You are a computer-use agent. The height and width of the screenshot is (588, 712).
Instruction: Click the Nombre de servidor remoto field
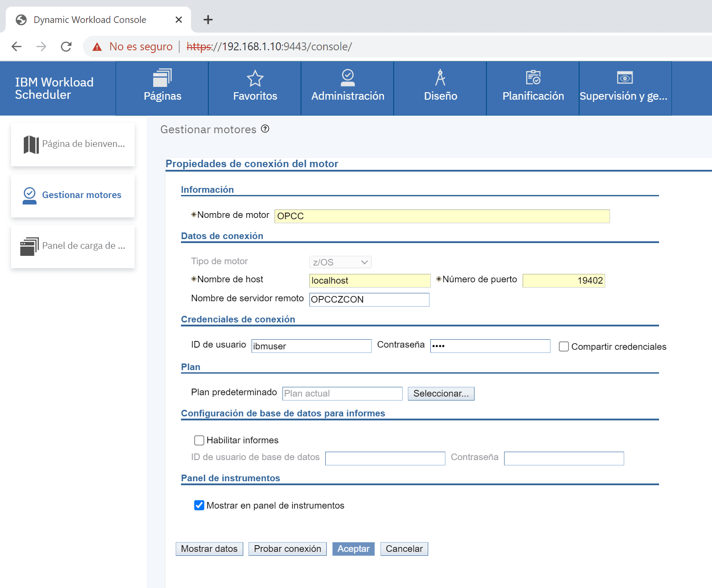coord(369,300)
